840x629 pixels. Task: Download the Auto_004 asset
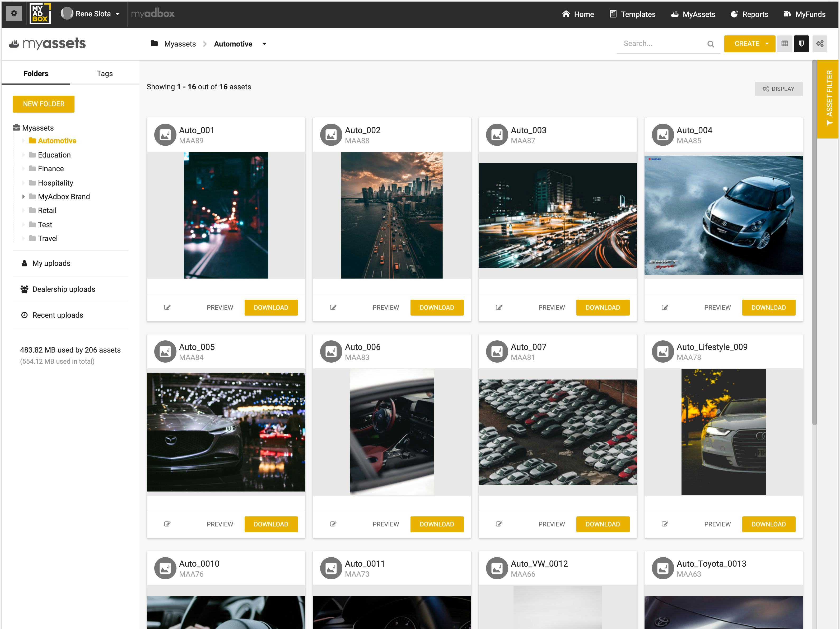pos(769,307)
